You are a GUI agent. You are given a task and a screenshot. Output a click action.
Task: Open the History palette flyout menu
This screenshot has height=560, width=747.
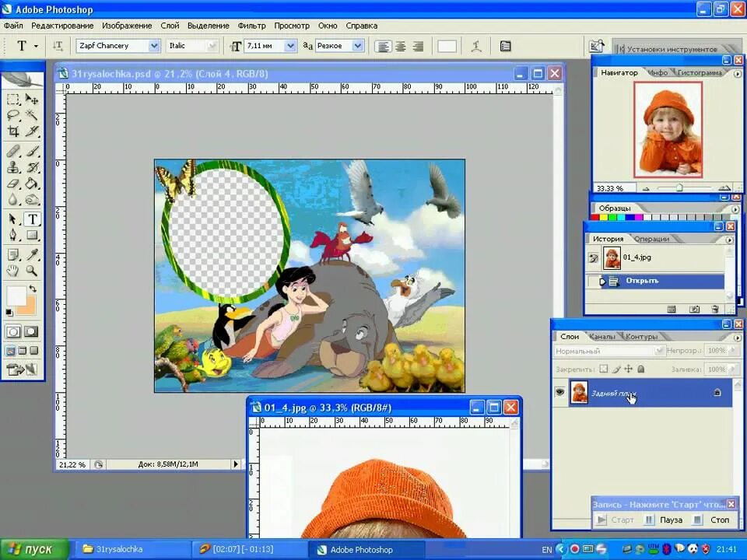click(730, 240)
